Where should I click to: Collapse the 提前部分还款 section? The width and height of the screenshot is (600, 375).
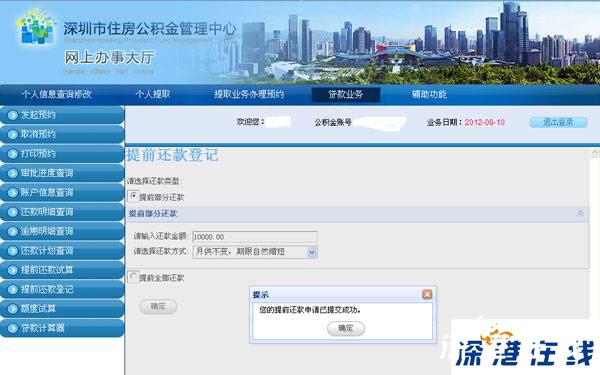pyautogui.click(x=580, y=213)
